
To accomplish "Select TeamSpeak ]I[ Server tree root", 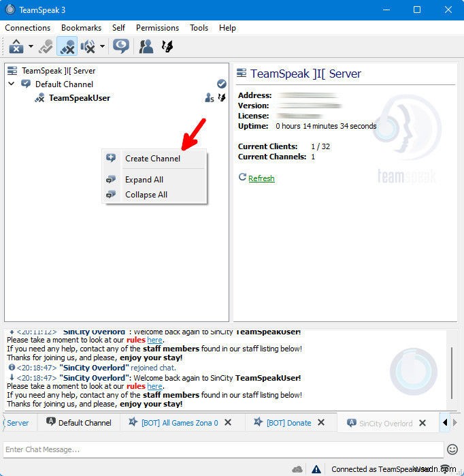I will pyautogui.click(x=59, y=71).
